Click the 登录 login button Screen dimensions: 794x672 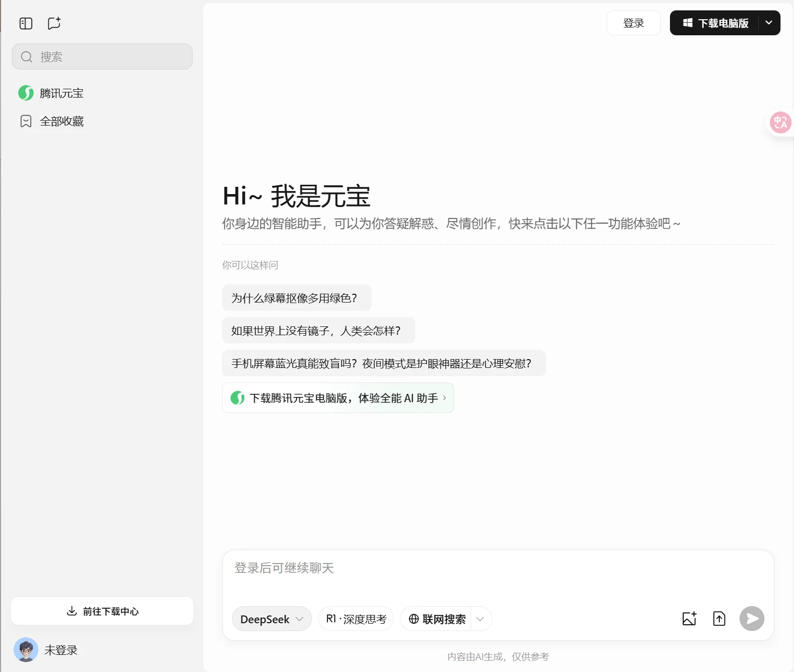(x=634, y=23)
